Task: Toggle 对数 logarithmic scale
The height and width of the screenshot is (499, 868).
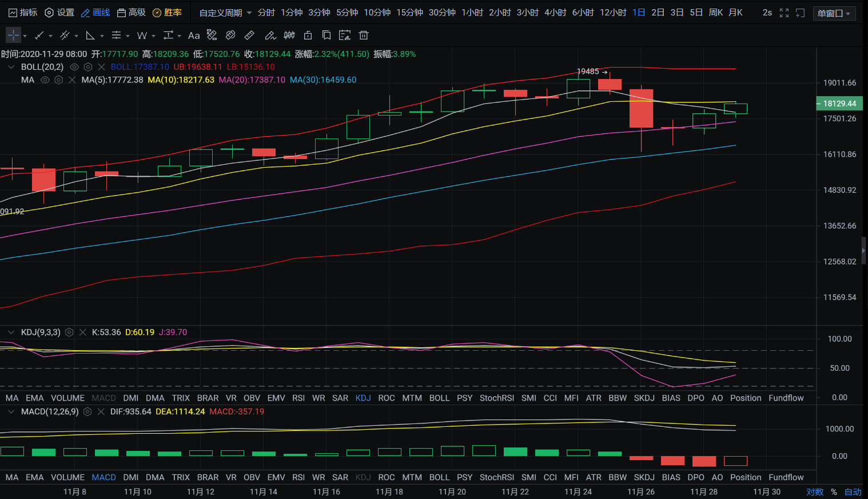Action: coord(814,492)
